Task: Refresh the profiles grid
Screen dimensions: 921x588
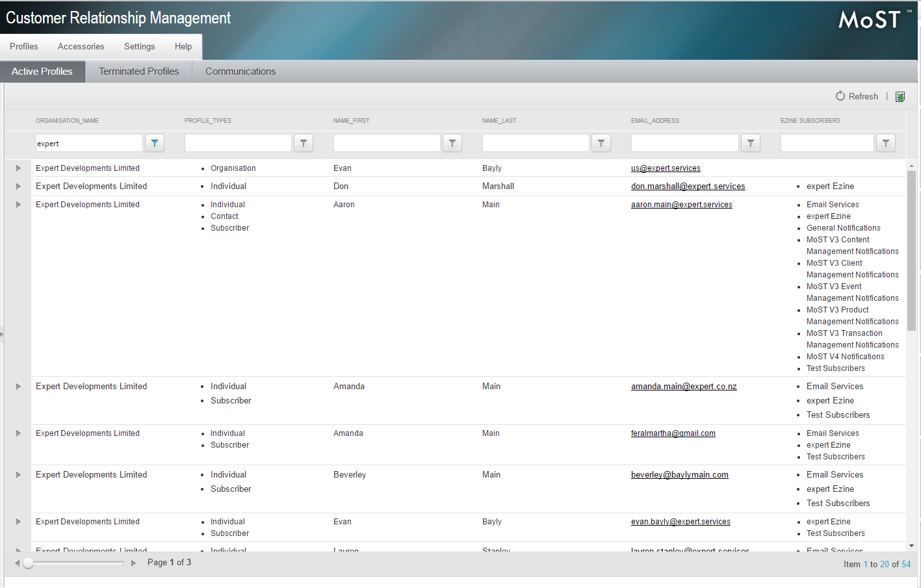Action: click(857, 96)
